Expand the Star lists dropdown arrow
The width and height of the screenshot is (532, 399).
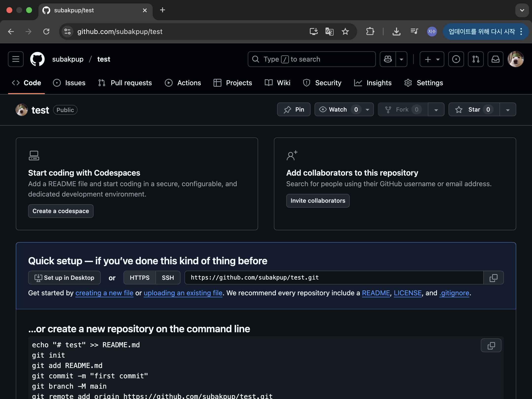point(508,110)
